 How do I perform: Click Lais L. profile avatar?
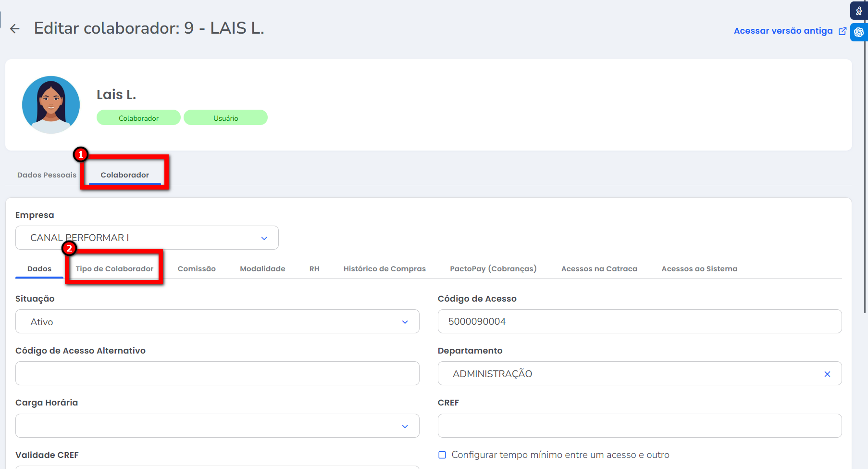51,104
